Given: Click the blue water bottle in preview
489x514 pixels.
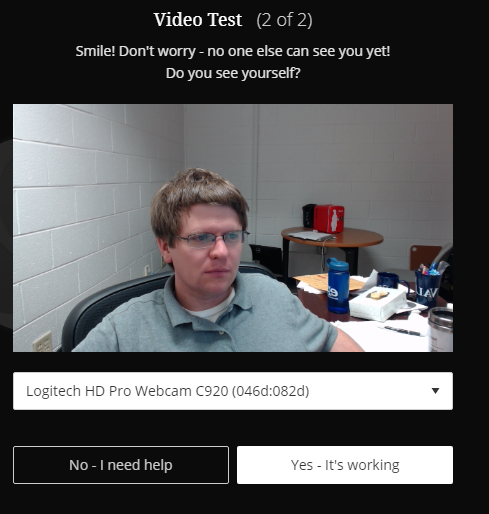Looking at the screenshot, I should pos(338,286).
